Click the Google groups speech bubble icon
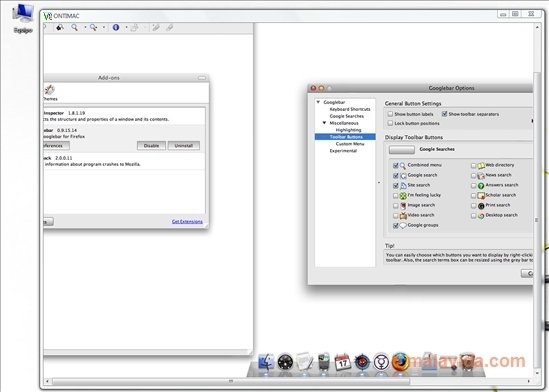This screenshot has width=549, height=392. [x=403, y=226]
